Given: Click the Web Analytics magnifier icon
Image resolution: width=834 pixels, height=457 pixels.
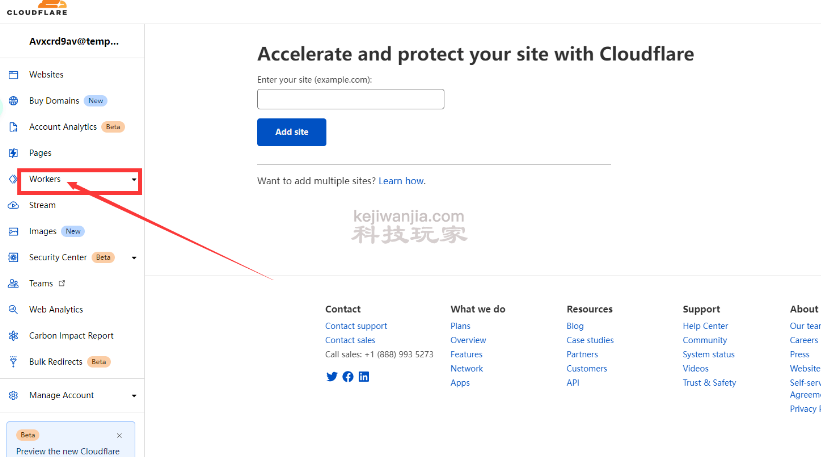Looking at the screenshot, I should [x=13, y=310].
